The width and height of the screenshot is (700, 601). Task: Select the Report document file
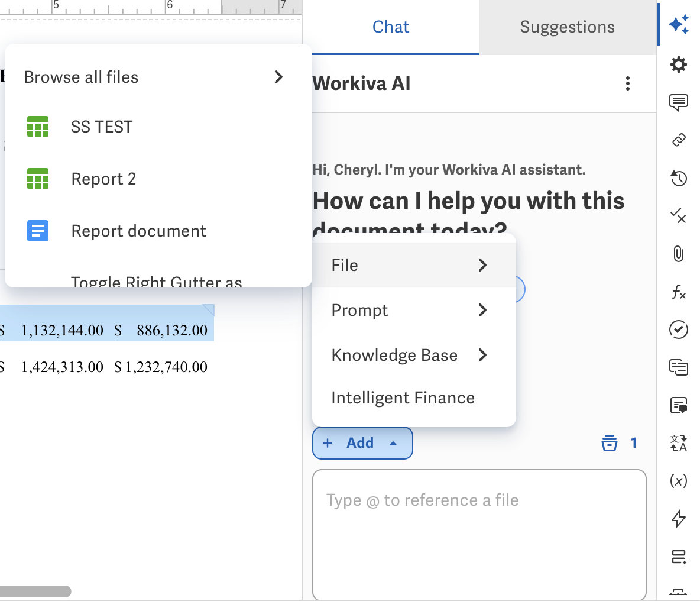[x=158, y=231]
